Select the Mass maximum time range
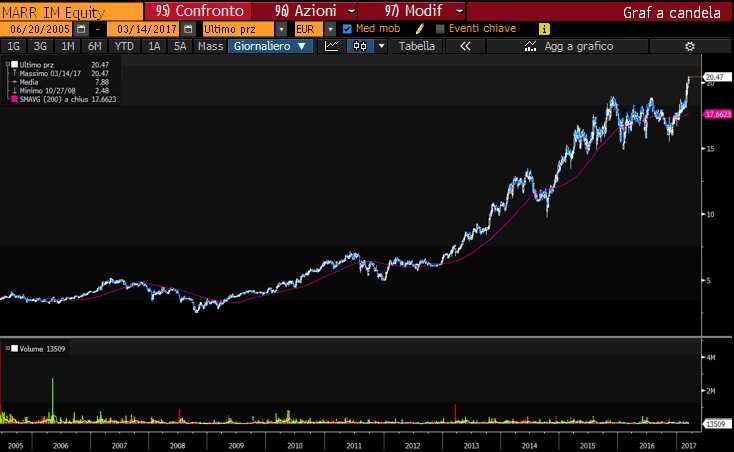Viewport: 734px width, 452px height. click(210, 46)
